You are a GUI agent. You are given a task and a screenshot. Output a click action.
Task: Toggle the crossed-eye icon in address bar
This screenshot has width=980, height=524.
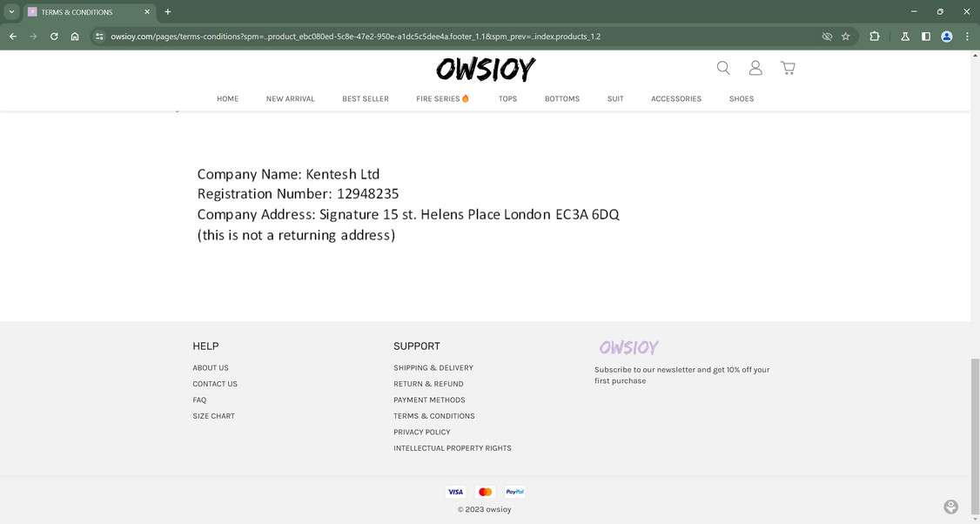[x=826, y=36]
